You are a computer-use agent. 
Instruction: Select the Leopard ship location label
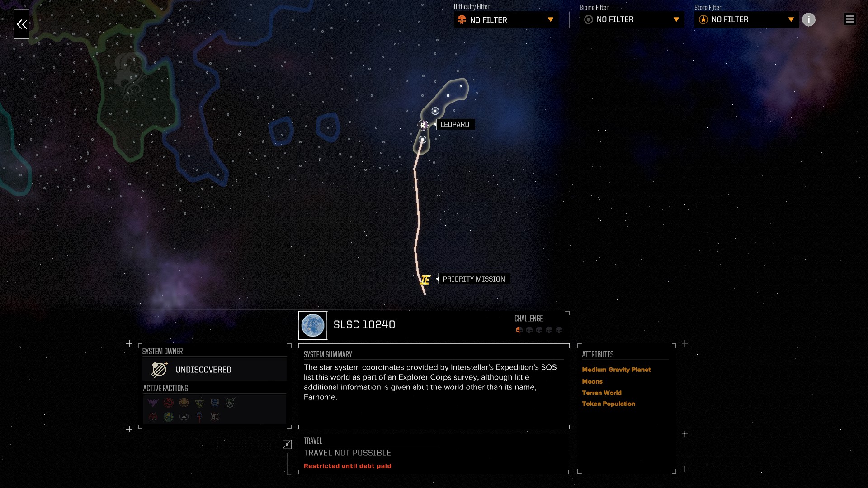coord(455,125)
